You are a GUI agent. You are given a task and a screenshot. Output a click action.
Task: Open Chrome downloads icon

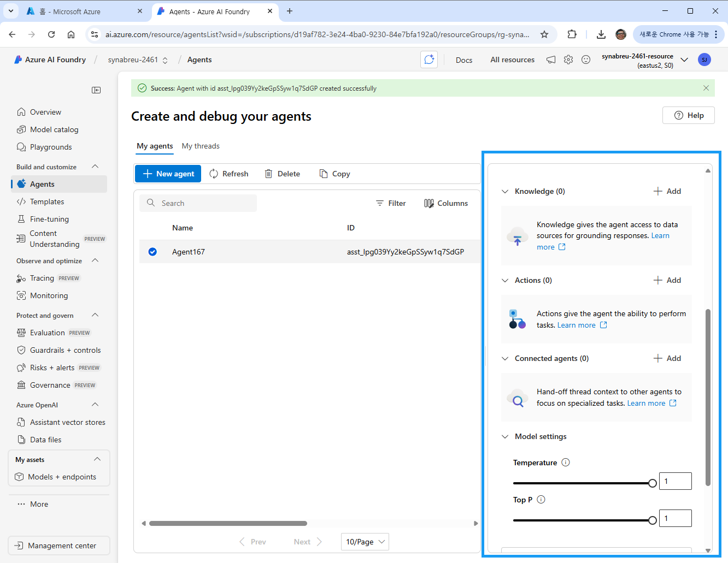pos(601,34)
